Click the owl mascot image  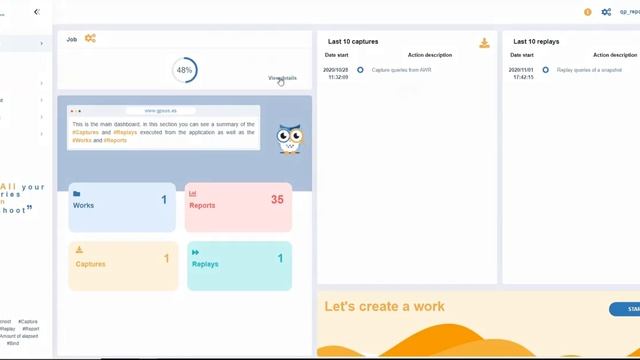point(290,138)
